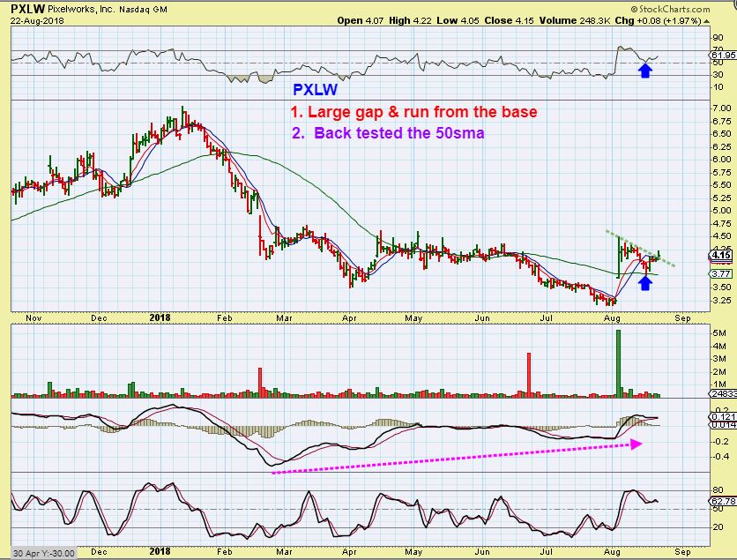737x560 pixels.
Task: Click 2018 on the price chart time axis
Action: coord(160,317)
